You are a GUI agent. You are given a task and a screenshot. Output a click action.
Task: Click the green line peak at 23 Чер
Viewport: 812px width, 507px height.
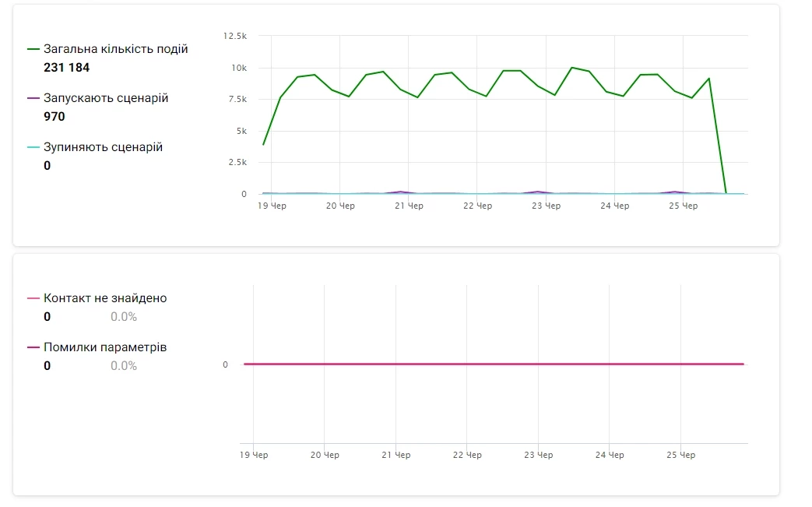tap(571, 68)
